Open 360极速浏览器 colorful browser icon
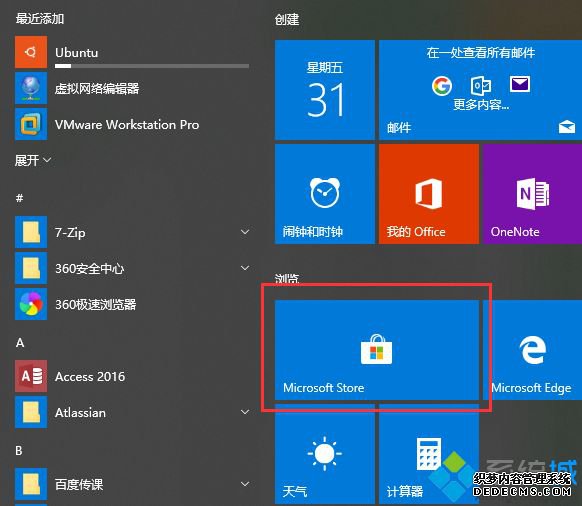Screen dimensions: 582x506 coord(31,304)
